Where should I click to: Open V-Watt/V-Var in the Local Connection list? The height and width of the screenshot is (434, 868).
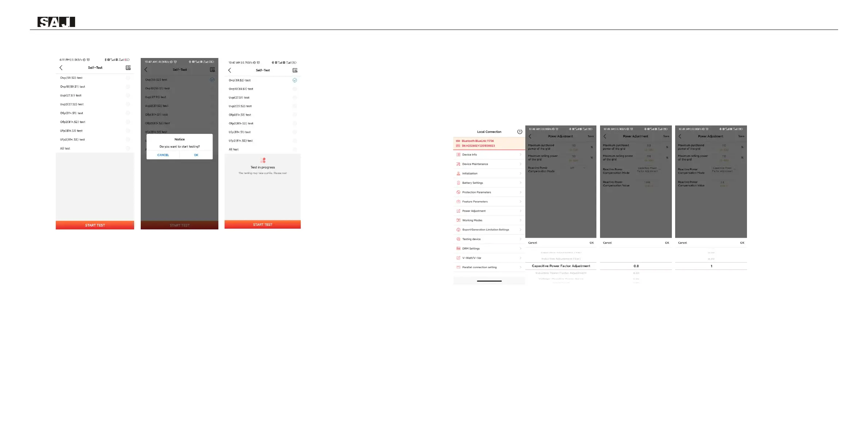(x=489, y=258)
